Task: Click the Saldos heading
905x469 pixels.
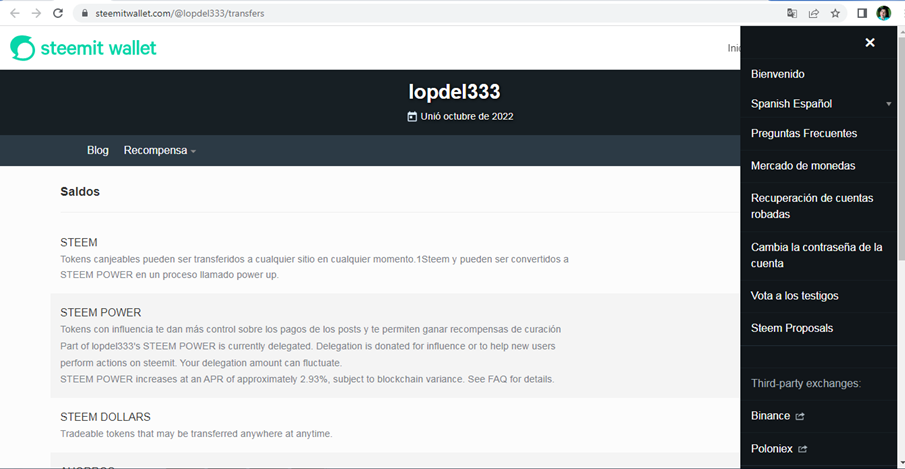Action: [x=80, y=192]
